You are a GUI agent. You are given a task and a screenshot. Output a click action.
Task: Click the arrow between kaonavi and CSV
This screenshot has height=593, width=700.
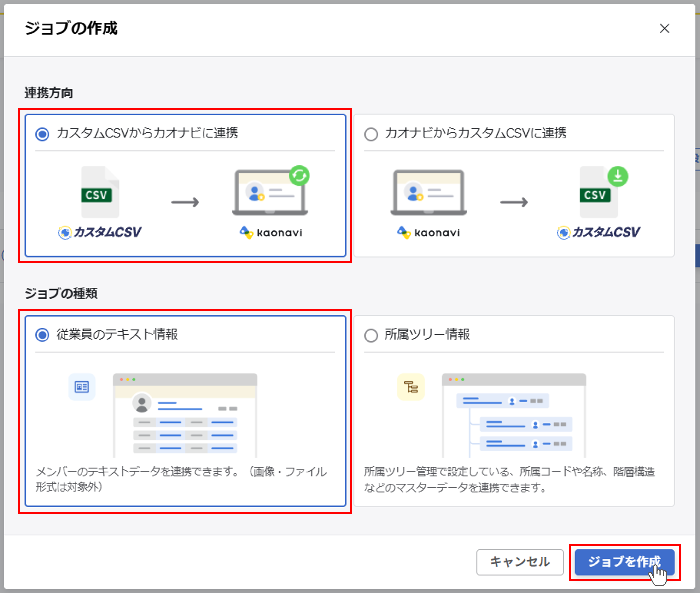pos(514,202)
